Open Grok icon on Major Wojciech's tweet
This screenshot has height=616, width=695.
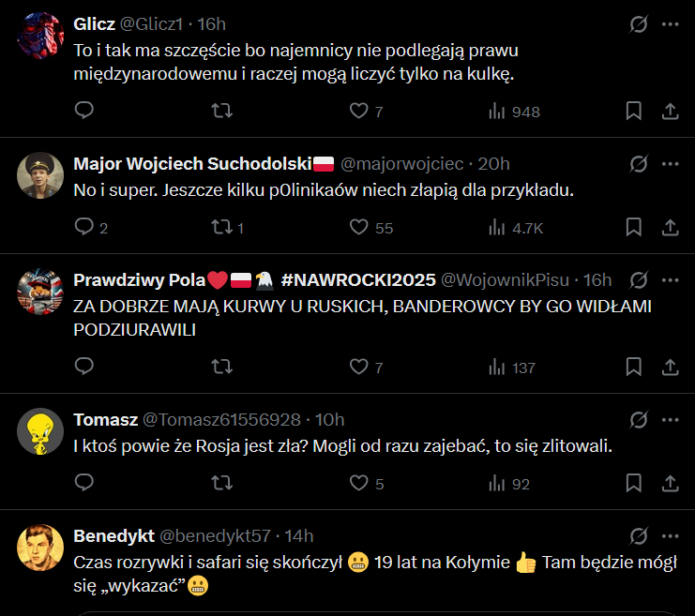(639, 164)
